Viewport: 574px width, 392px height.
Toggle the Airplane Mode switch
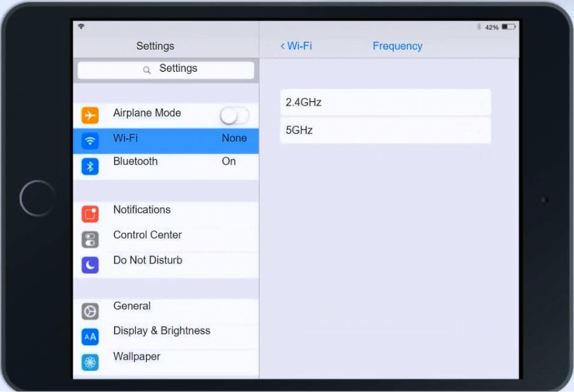coord(234,116)
